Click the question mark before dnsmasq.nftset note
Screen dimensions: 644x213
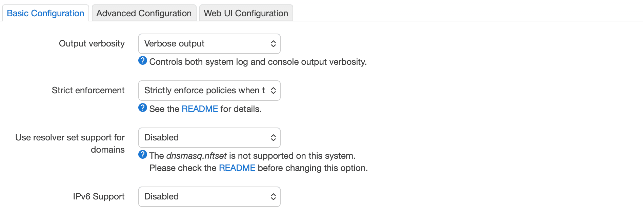142,155
